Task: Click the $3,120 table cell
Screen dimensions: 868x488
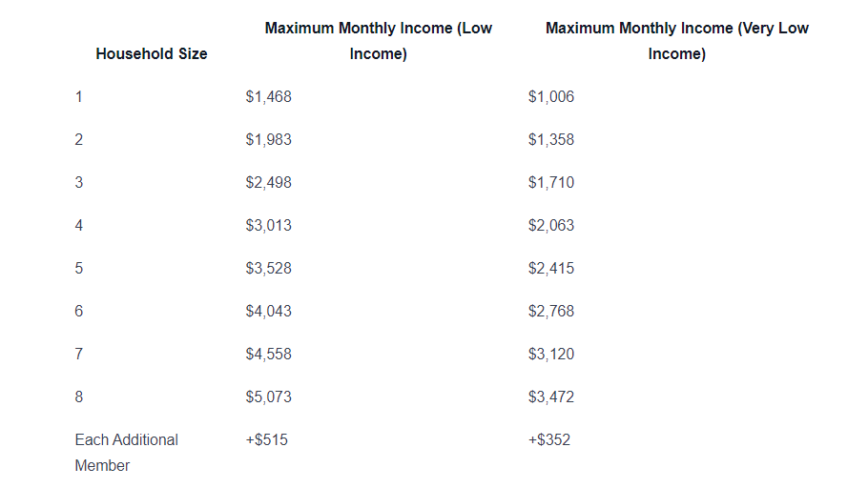Action: pyautogui.click(x=550, y=355)
